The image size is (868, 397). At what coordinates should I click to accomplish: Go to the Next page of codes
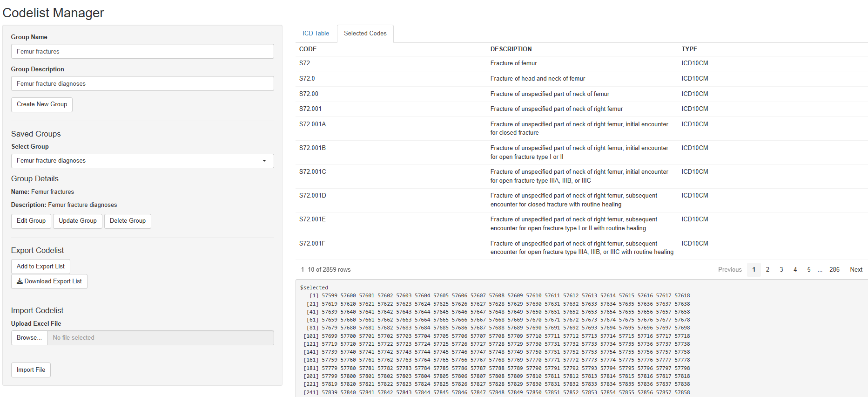pos(856,270)
